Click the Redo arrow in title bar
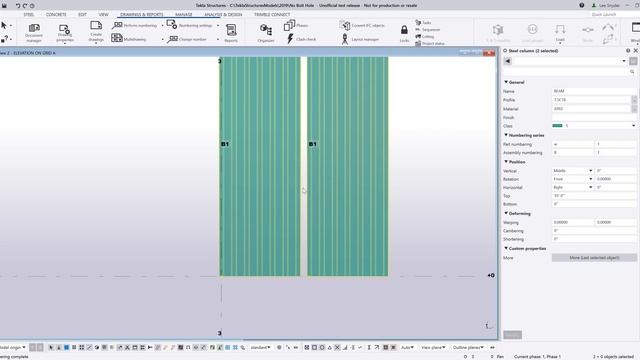Screen dimensions: 640x360 tap(25, 6)
